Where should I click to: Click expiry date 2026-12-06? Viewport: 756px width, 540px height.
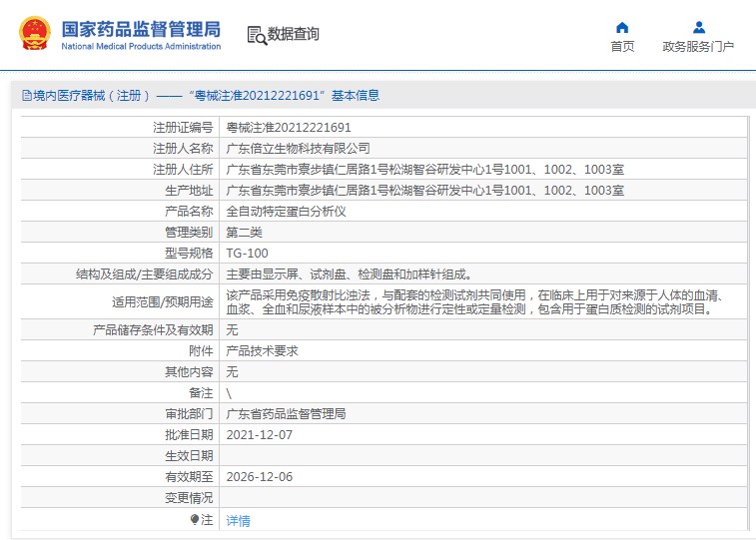260,476
